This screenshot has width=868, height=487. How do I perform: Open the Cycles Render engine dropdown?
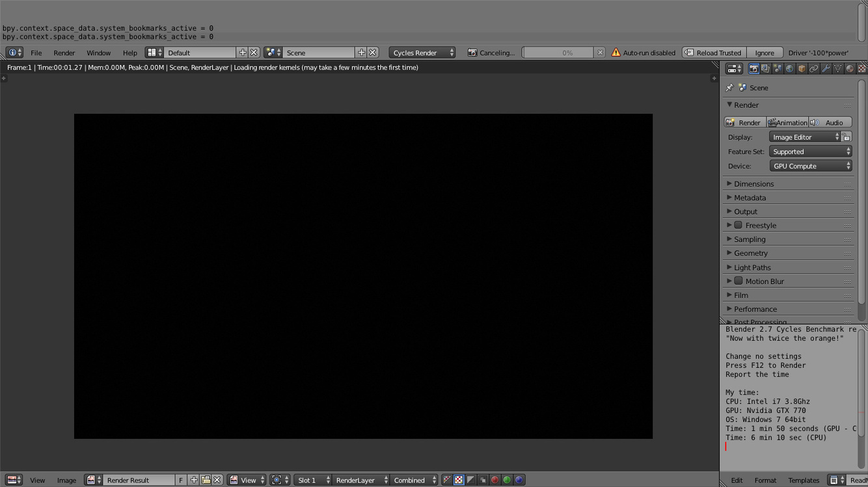(x=422, y=53)
